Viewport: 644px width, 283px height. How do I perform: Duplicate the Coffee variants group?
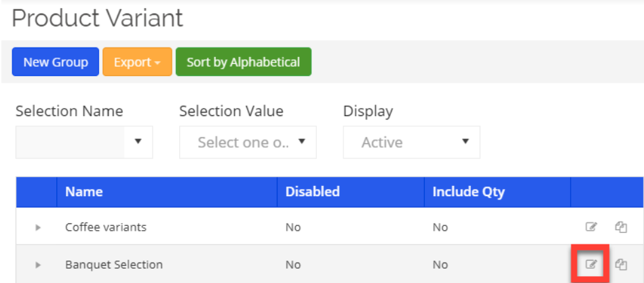pyautogui.click(x=620, y=227)
